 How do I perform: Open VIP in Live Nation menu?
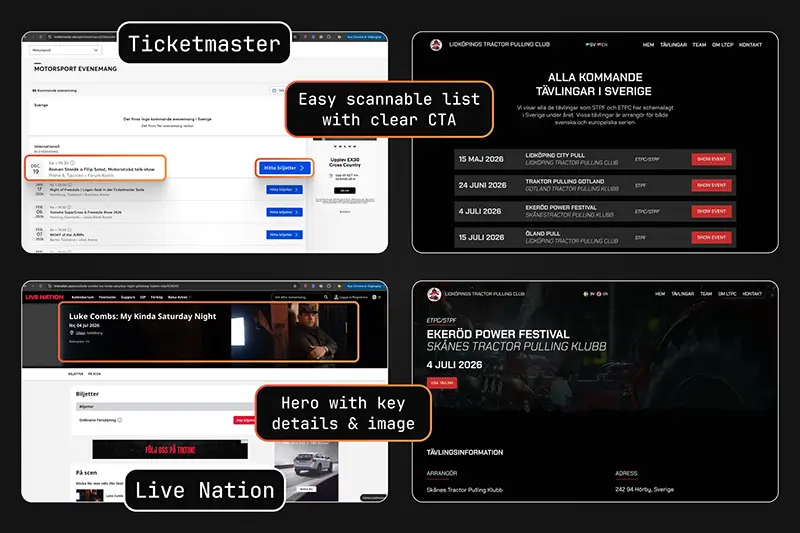143,297
